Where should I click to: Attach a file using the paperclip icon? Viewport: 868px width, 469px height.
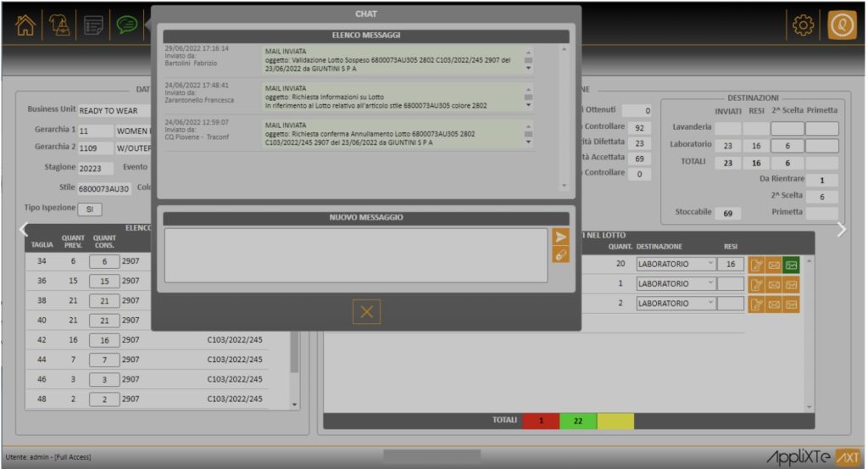click(x=560, y=254)
